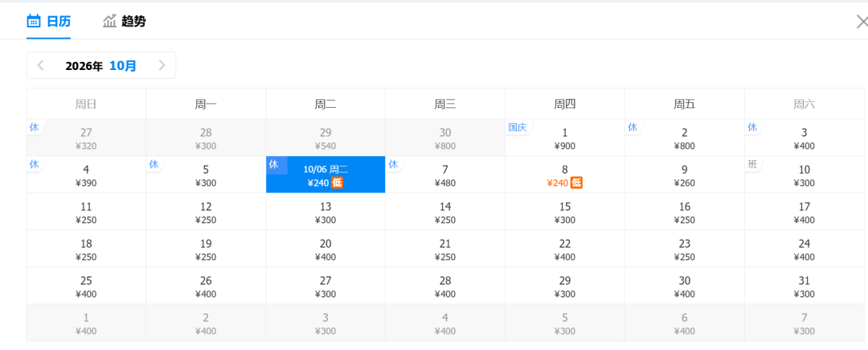Open the 10月 month selector
This screenshot has width=868, height=350.
tap(123, 66)
